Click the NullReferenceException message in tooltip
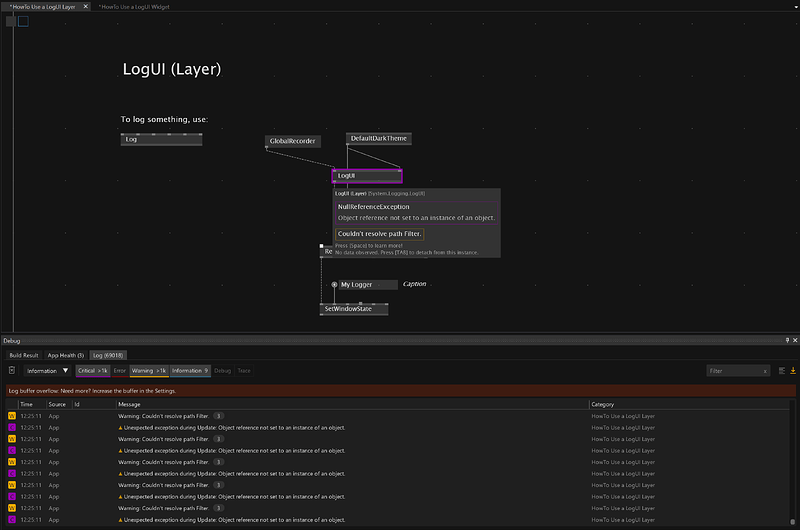The height and width of the screenshot is (530, 800). [x=416, y=212]
